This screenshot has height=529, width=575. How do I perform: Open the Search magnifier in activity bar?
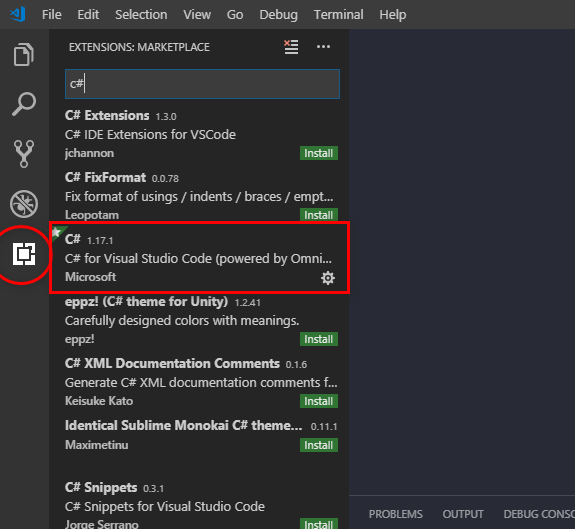coord(24,104)
